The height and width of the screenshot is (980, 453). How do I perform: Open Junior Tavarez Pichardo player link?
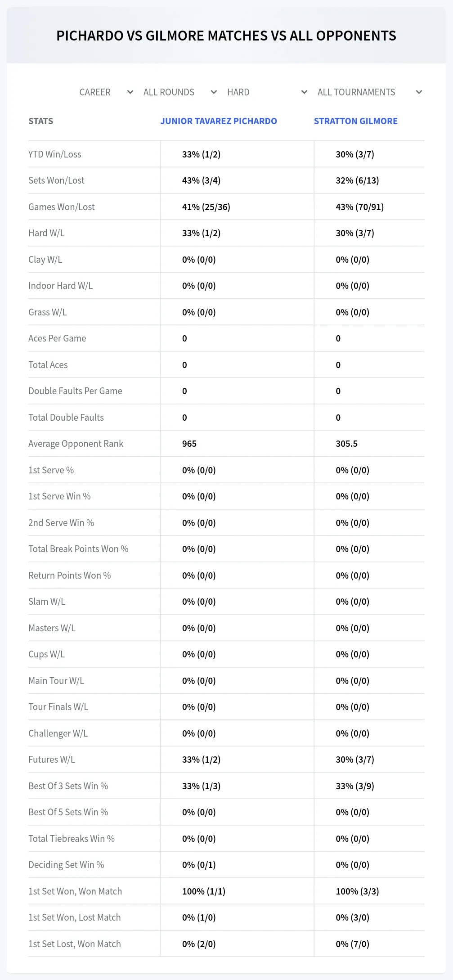pyautogui.click(x=219, y=121)
